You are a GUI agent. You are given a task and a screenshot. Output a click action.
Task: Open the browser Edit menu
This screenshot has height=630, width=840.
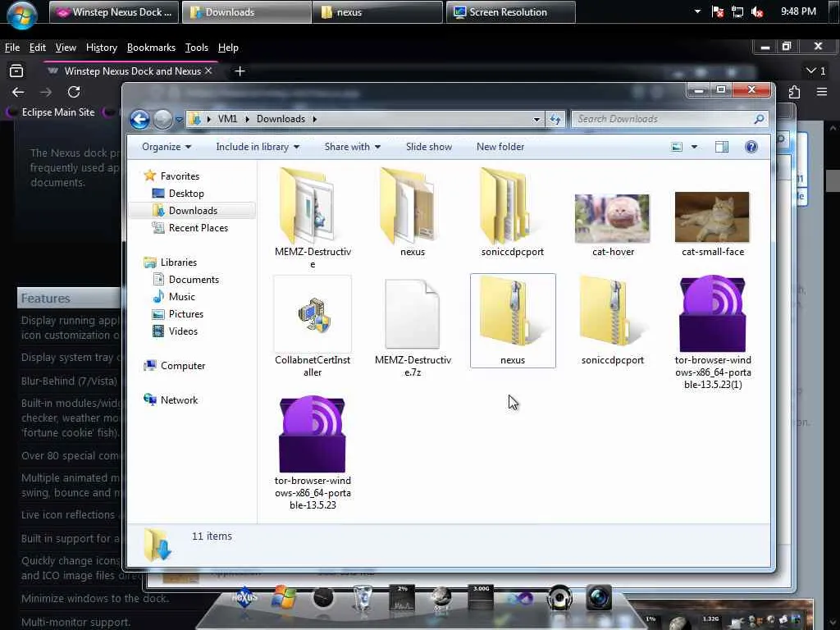[x=37, y=48]
